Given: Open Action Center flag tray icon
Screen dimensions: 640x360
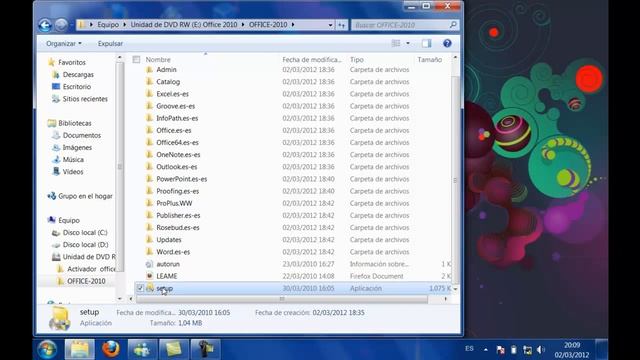Looking at the screenshot, I should (x=500, y=350).
